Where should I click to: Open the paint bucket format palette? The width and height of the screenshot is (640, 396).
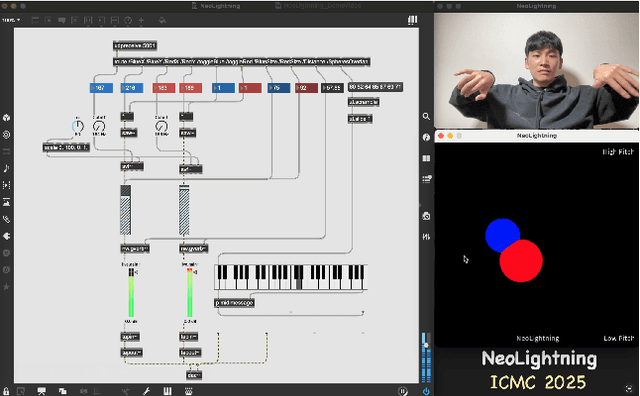(x=162, y=20)
